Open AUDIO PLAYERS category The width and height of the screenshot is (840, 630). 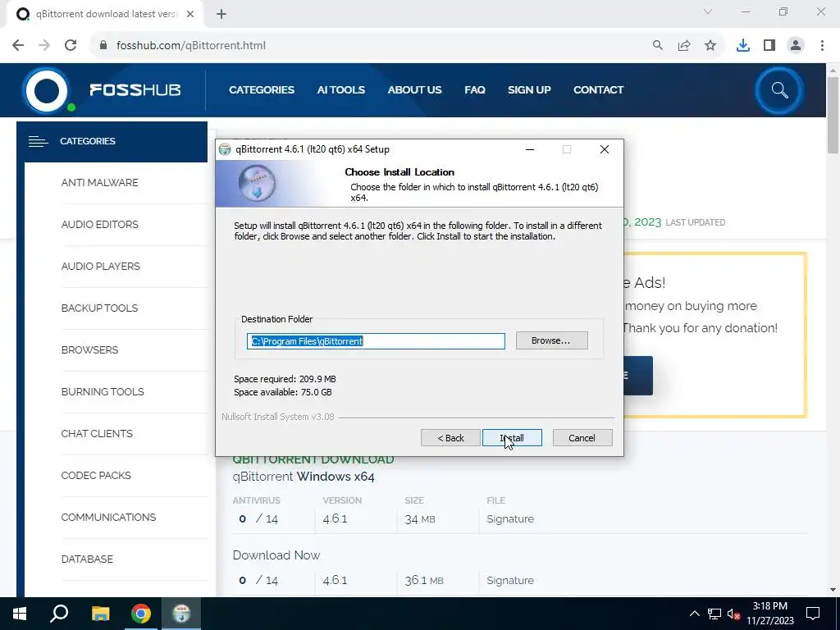(x=100, y=267)
